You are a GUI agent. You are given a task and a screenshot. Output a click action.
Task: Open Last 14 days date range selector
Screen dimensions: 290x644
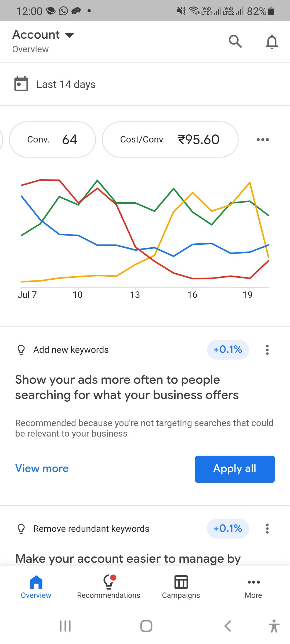pyautogui.click(x=66, y=85)
